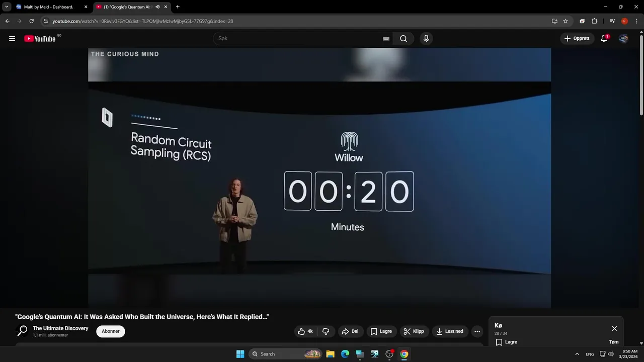Viewport: 644px width, 362px height.
Task: Share the video with Del button
Action: [350, 331]
